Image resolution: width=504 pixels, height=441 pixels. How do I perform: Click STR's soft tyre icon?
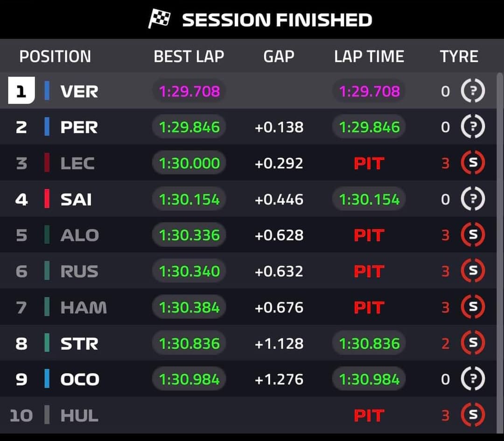473,343
